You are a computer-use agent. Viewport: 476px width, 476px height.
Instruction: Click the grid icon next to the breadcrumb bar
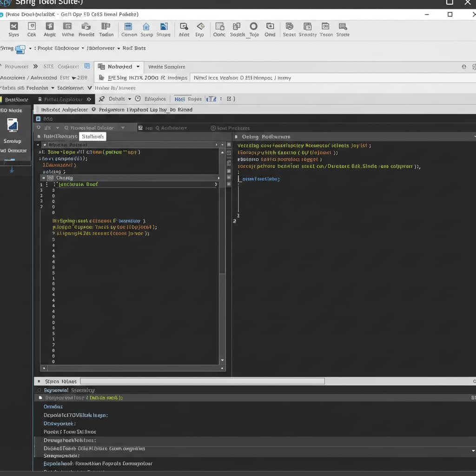coord(86,66)
